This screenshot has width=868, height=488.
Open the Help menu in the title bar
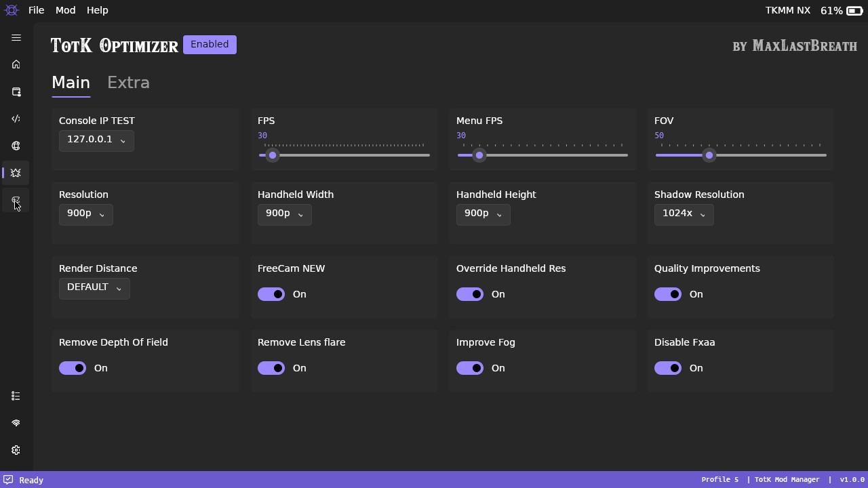coord(97,10)
